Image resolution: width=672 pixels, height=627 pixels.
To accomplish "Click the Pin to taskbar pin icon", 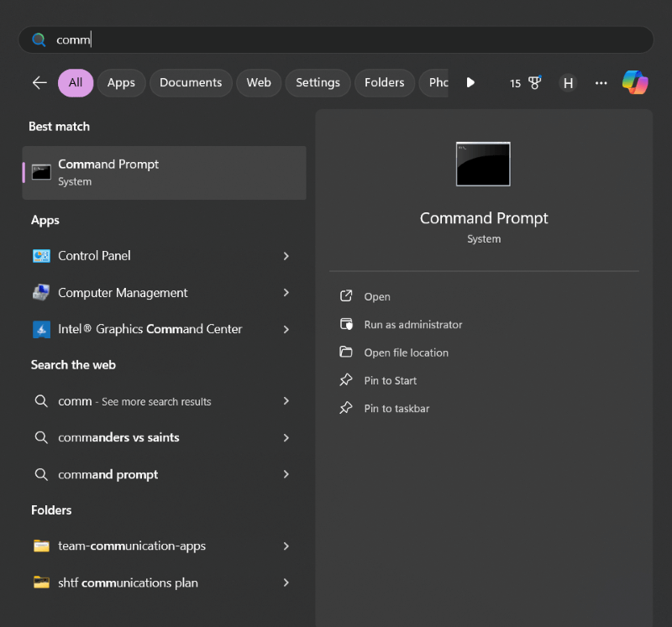I will [346, 408].
